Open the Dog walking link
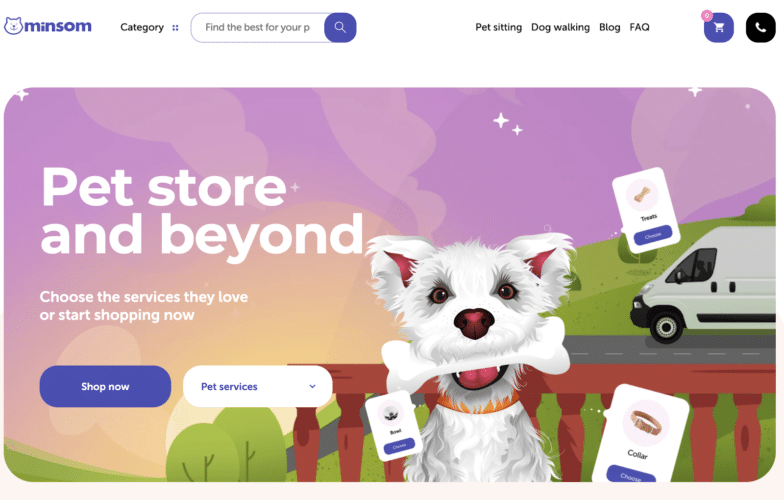Image resolution: width=784 pixels, height=500 pixels. pyautogui.click(x=560, y=28)
